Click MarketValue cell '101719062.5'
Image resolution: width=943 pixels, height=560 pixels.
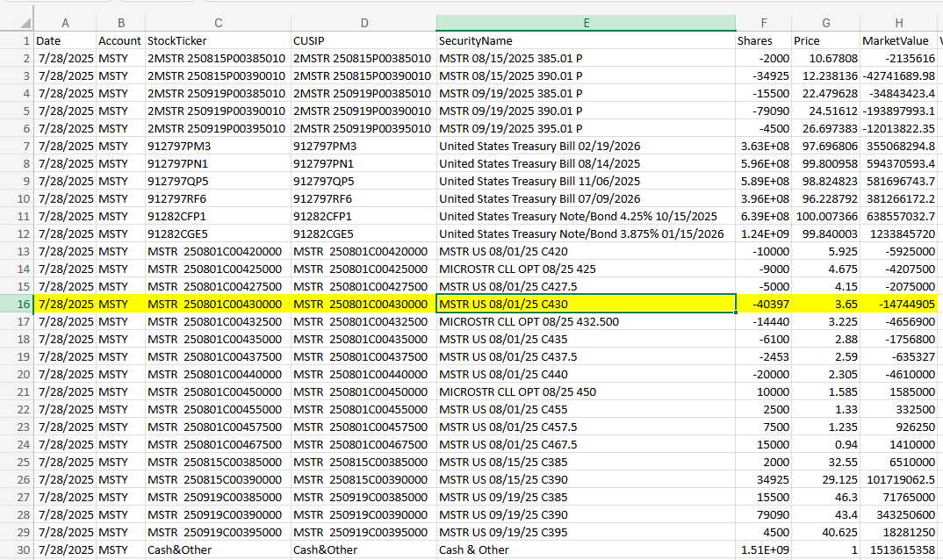tap(898, 479)
